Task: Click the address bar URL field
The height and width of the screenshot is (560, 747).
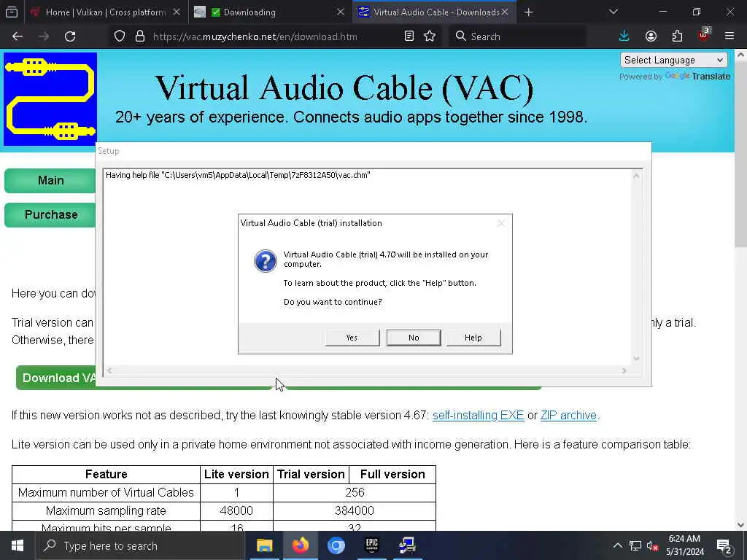Action: [255, 36]
